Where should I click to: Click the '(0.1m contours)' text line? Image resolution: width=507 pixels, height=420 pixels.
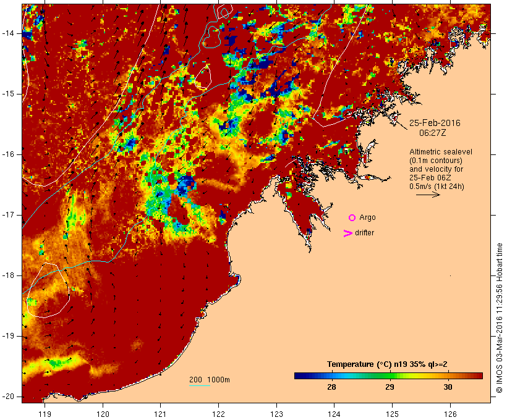point(436,161)
